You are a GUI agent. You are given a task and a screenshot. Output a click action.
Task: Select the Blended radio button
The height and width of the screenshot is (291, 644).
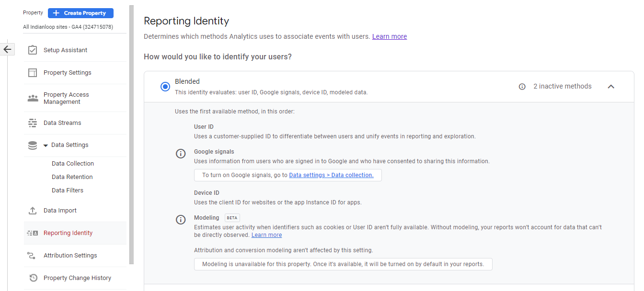[x=165, y=87]
